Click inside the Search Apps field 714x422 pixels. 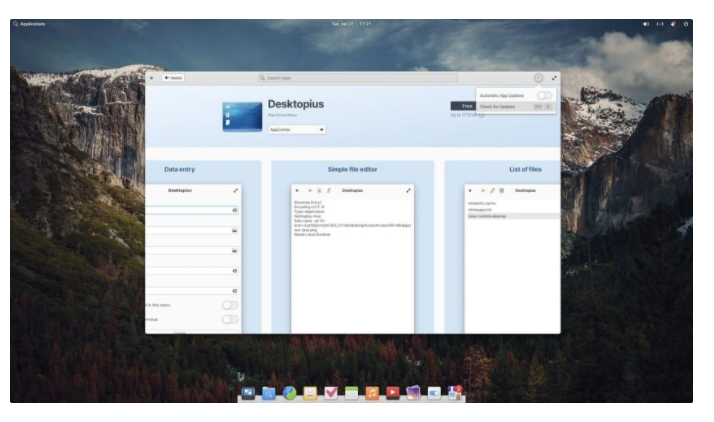[358, 78]
